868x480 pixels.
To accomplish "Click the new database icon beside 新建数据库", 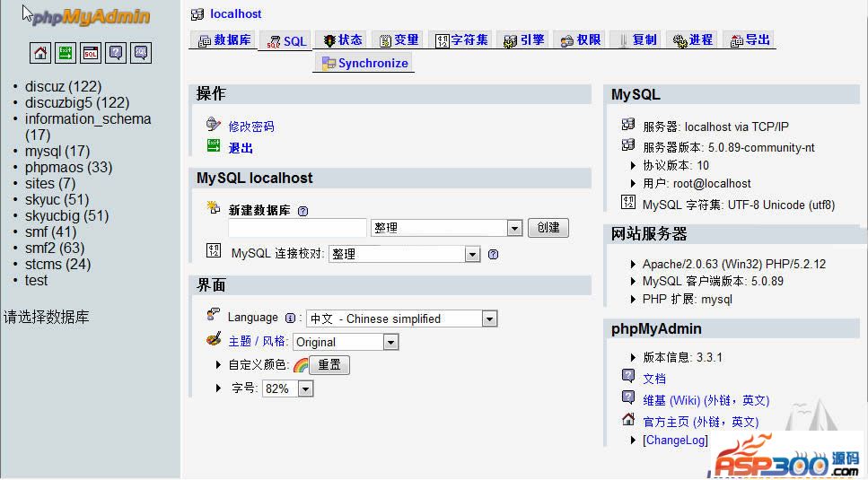I will [213, 207].
